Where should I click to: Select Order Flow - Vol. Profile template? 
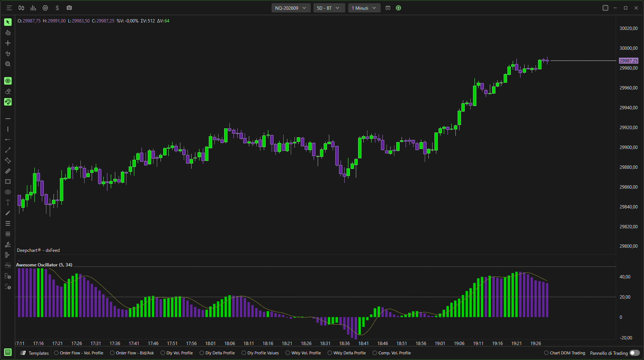tap(79, 353)
